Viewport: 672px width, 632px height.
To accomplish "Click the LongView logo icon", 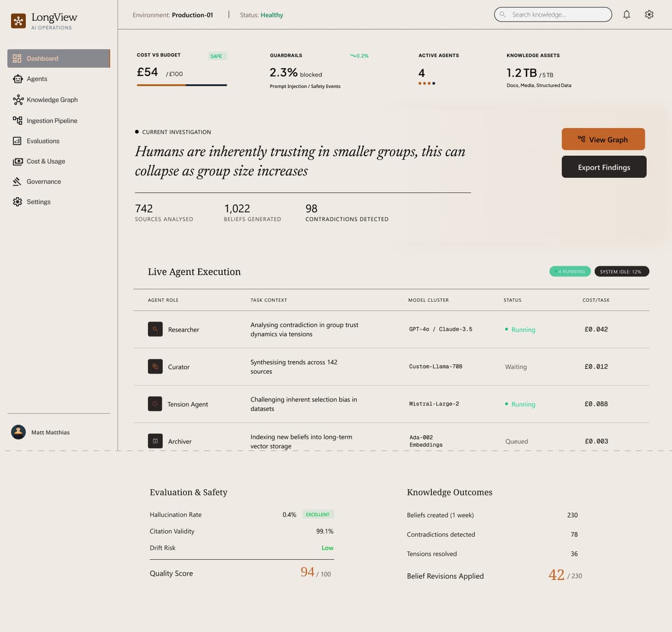I will coord(18,21).
